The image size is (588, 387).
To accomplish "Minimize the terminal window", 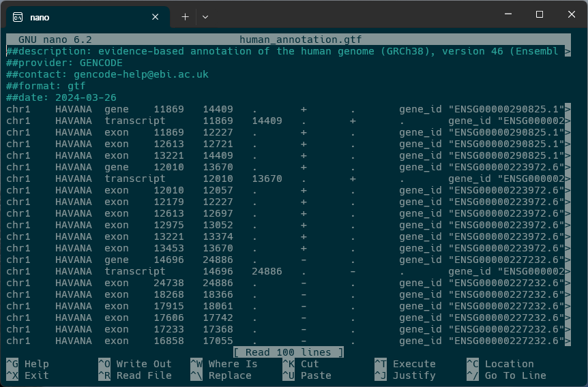I will point(507,14).
